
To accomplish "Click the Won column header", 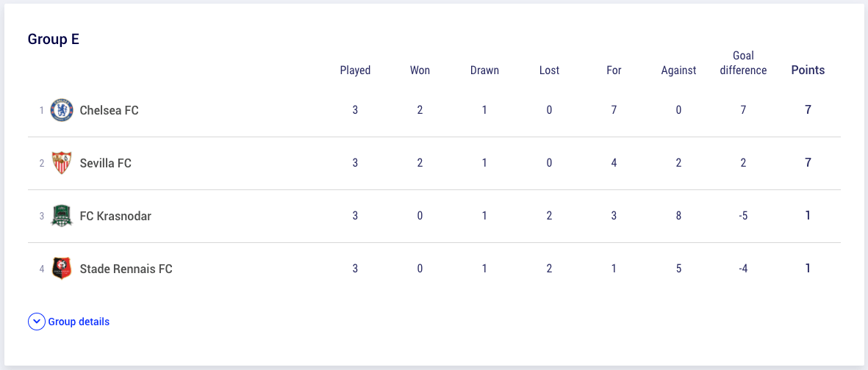I will click(x=420, y=70).
